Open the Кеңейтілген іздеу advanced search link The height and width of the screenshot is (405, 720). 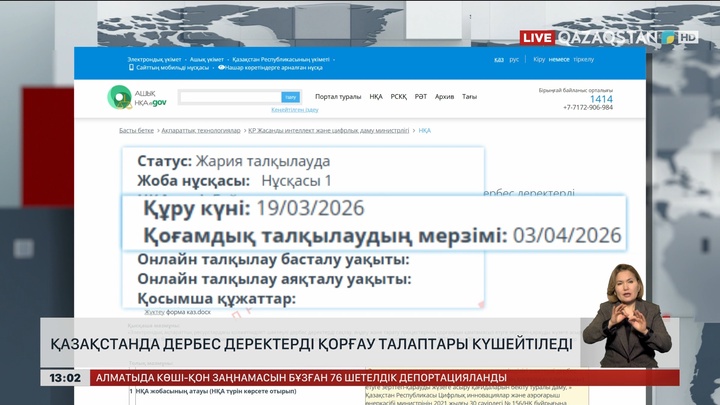pyautogui.click(x=295, y=110)
